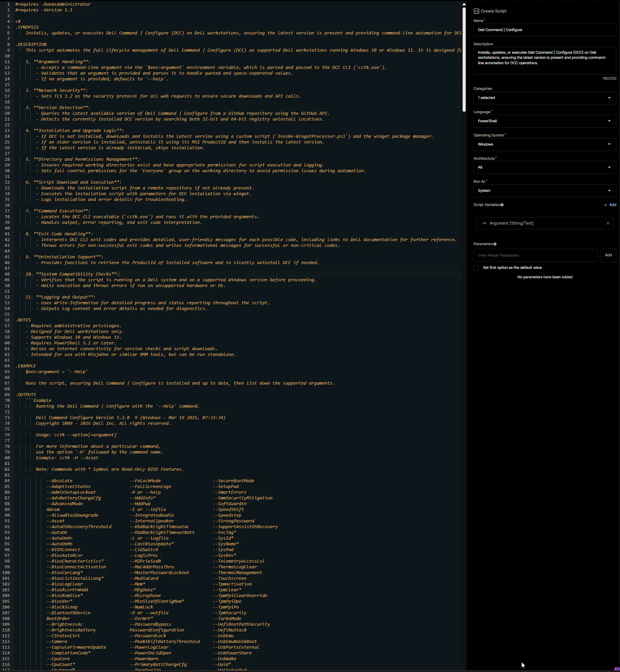Click the Enter Preset Parameters field
The image size is (620, 672).
(x=536, y=255)
